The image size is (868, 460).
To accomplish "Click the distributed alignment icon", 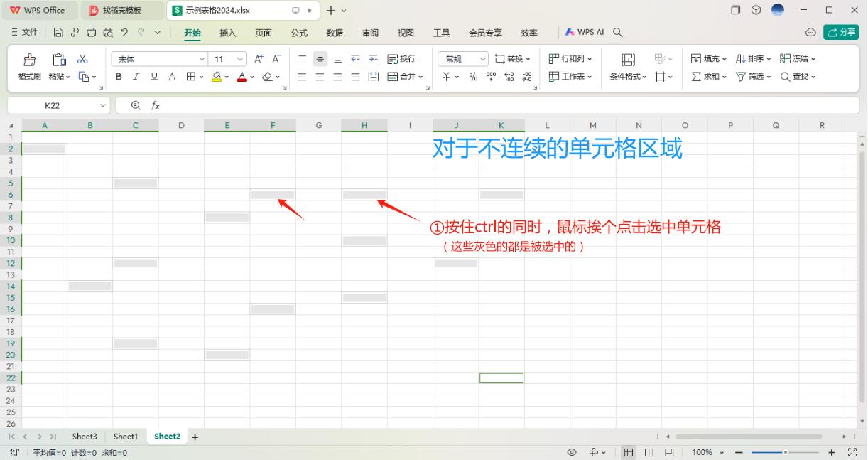I will [x=373, y=77].
